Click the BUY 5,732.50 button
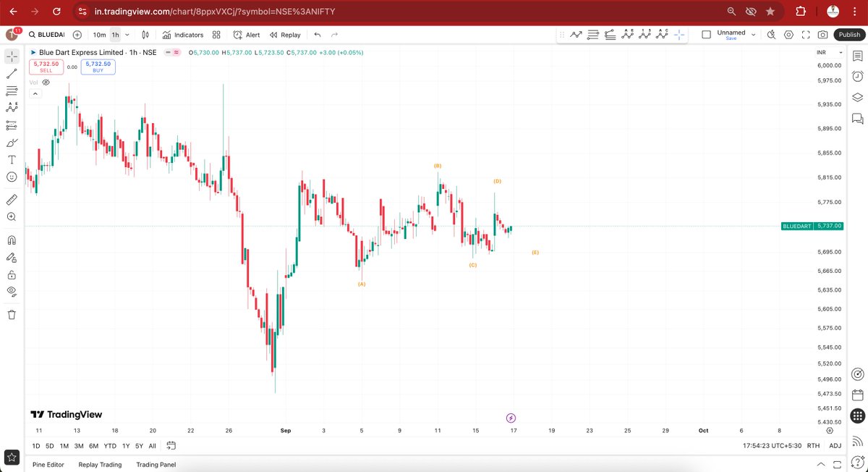Screen dimensions: 868x472 click(x=98, y=67)
